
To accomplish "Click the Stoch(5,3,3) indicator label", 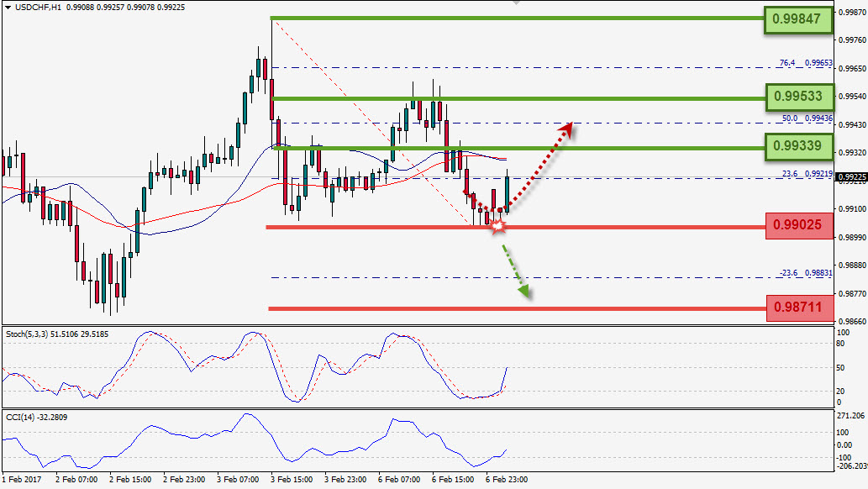I will point(57,334).
